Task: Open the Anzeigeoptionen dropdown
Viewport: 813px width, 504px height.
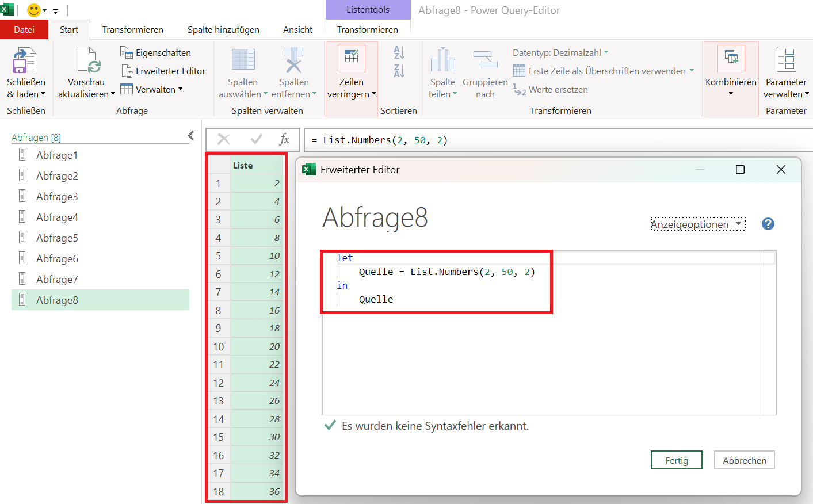Action: point(698,224)
